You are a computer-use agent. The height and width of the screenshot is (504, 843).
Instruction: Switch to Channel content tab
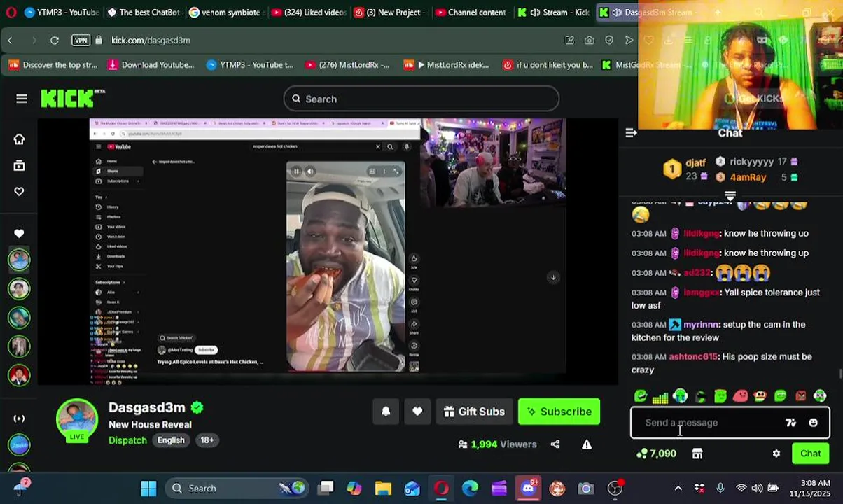[472, 13]
